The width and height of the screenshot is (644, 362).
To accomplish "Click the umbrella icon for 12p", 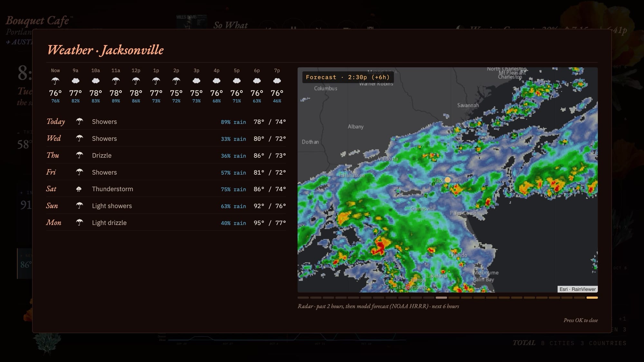I will [x=136, y=81].
